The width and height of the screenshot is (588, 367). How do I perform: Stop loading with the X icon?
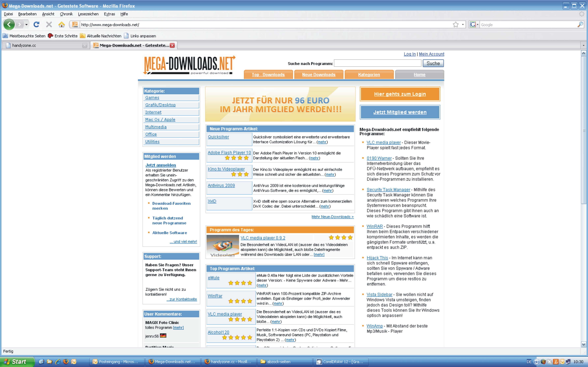point(49,25)
